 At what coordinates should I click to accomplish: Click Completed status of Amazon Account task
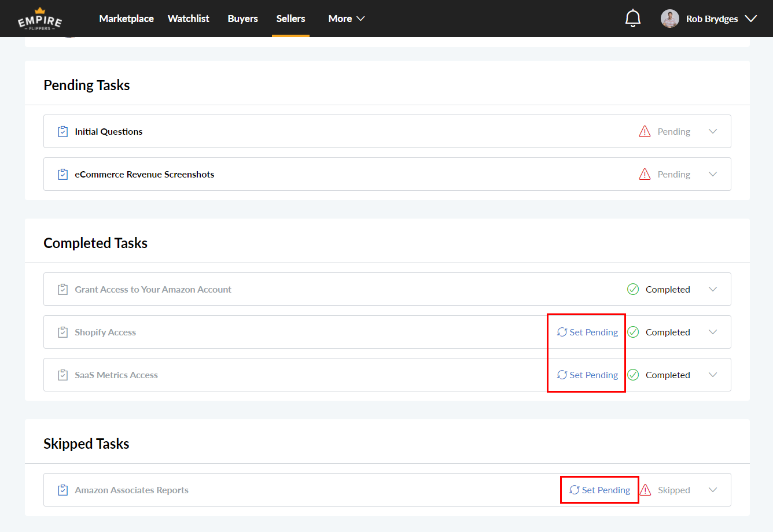[668, 289]
